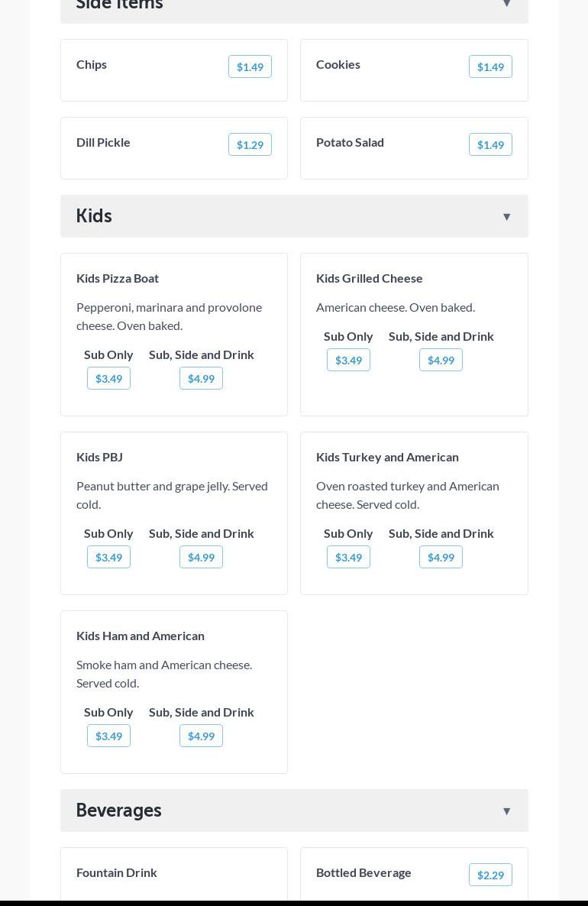Click Kids Ham and American $4.99 combo
588x906 pixels.
point(201,736)
